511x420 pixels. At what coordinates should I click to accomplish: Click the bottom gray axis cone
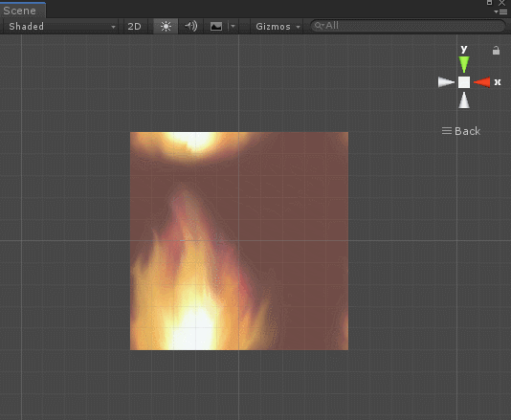pos(464,100)
